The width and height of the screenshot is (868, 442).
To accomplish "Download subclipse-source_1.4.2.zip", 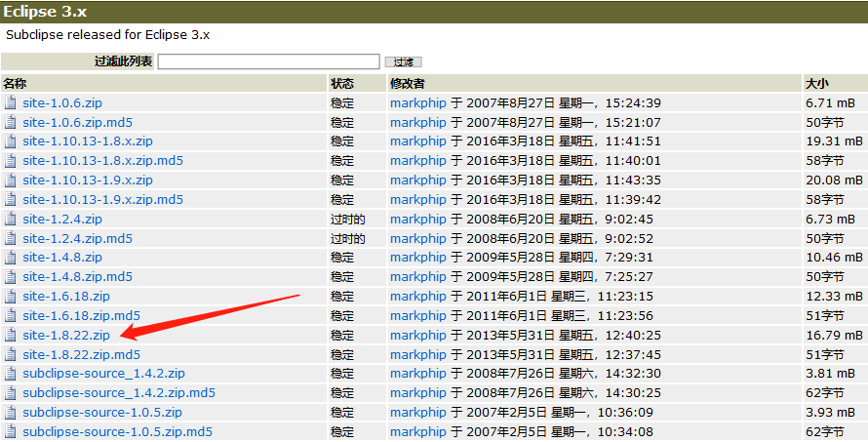I will tap(103, 374).
